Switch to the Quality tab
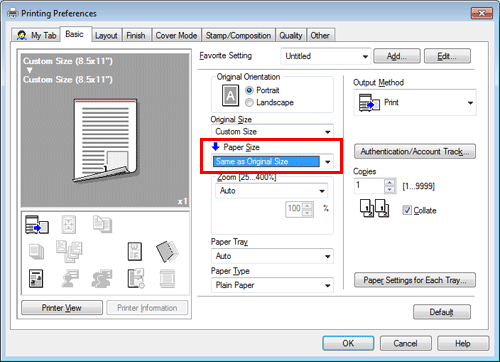500x362 pixels. point(291,35)
